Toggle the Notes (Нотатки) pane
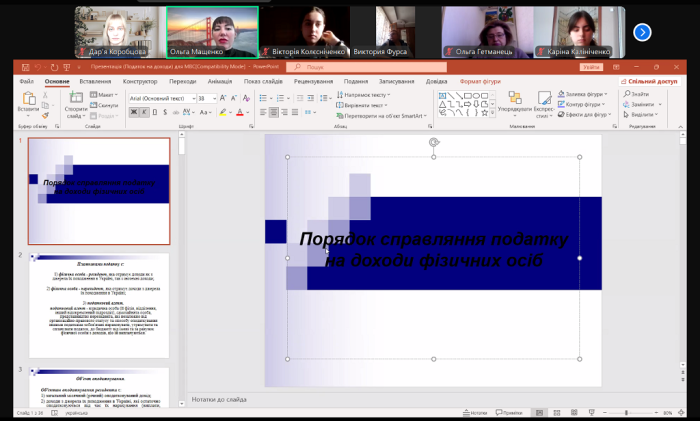 [x=477, y=412]
